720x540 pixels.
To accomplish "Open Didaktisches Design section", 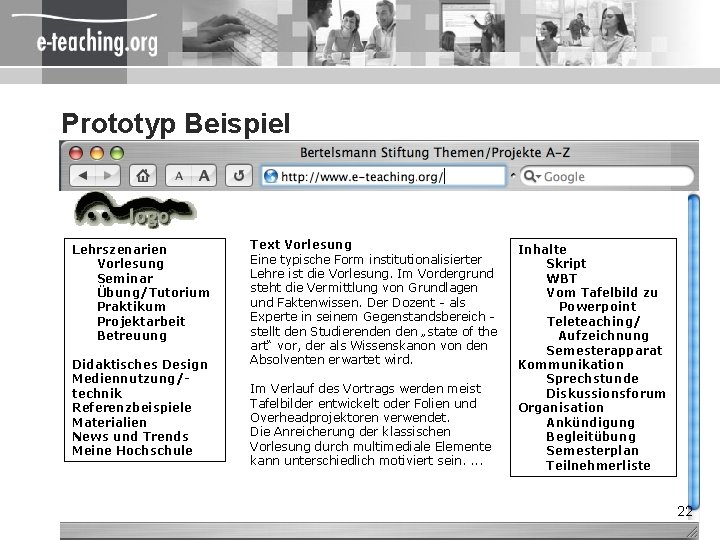I will [140, 365].
